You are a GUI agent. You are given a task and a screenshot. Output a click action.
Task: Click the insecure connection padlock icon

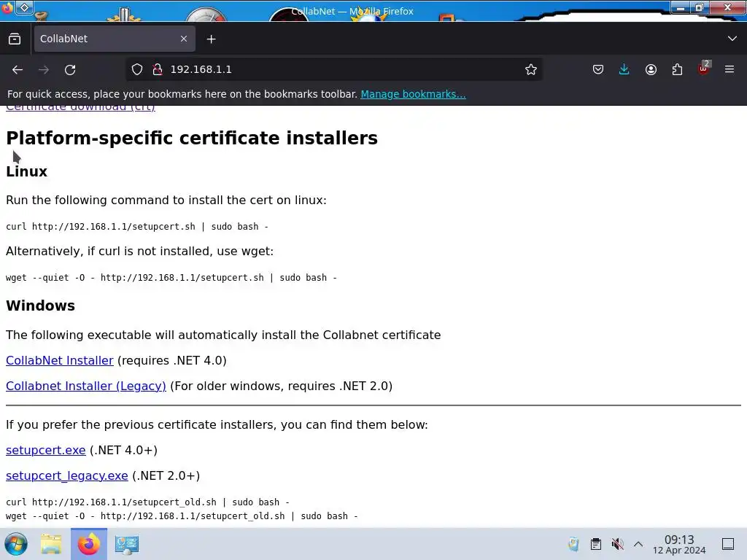pyautogui.click(x=158, y=69)
